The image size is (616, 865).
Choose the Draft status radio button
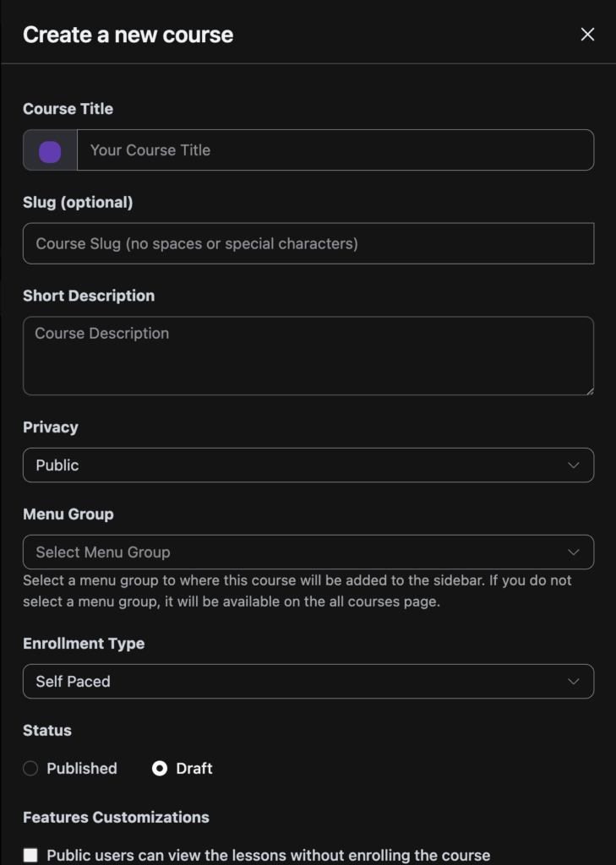[x=160, y=769]
